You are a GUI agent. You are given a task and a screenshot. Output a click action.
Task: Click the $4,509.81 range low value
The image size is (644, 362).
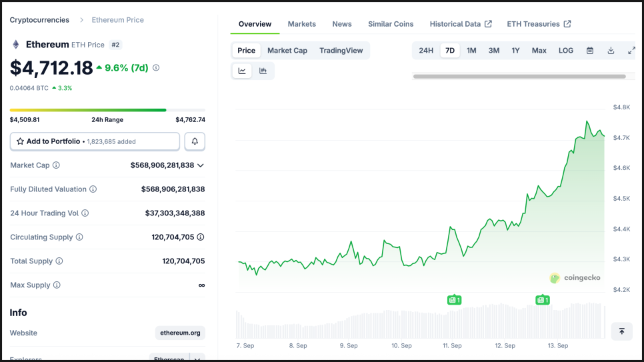click(25, 119)
